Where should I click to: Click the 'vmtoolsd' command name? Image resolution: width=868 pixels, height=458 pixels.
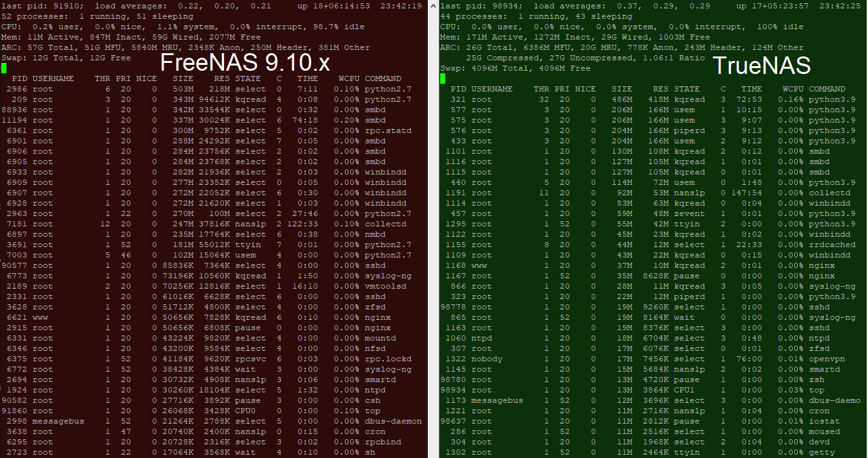[x=386, y=286]
